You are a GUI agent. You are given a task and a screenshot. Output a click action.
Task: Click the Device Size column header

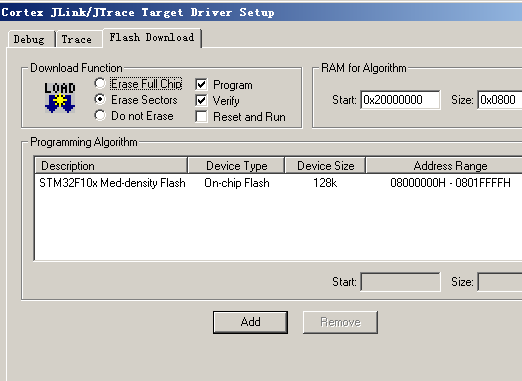point(325,165)
